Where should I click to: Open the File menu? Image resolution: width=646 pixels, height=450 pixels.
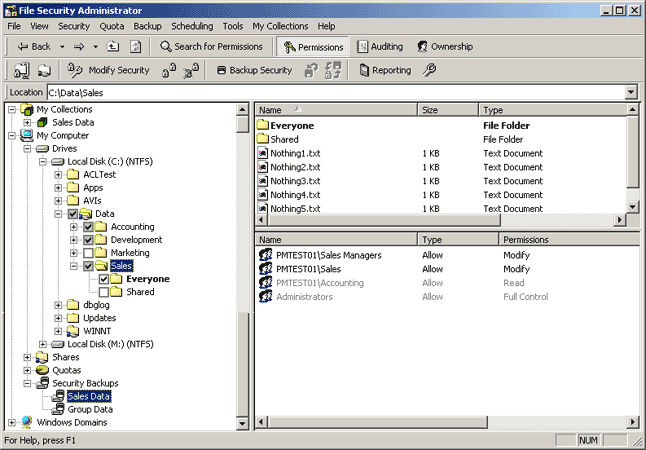[14, 26]
